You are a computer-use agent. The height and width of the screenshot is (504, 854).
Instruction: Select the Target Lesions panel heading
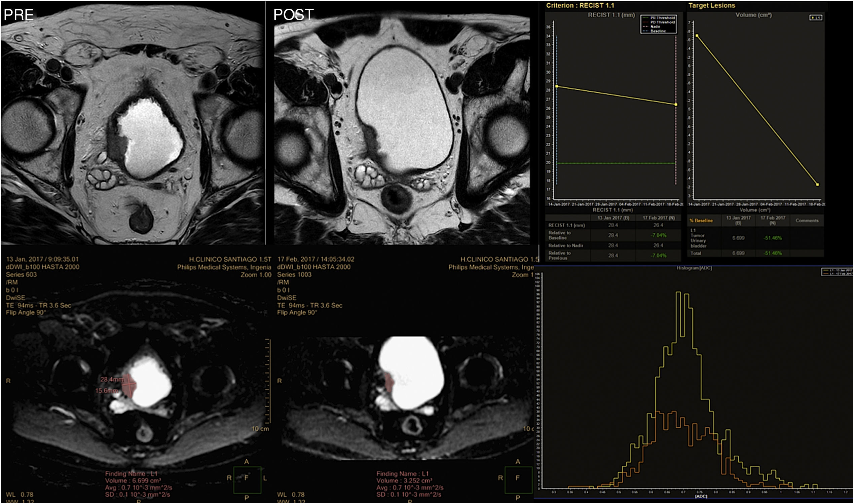[712, 5]
